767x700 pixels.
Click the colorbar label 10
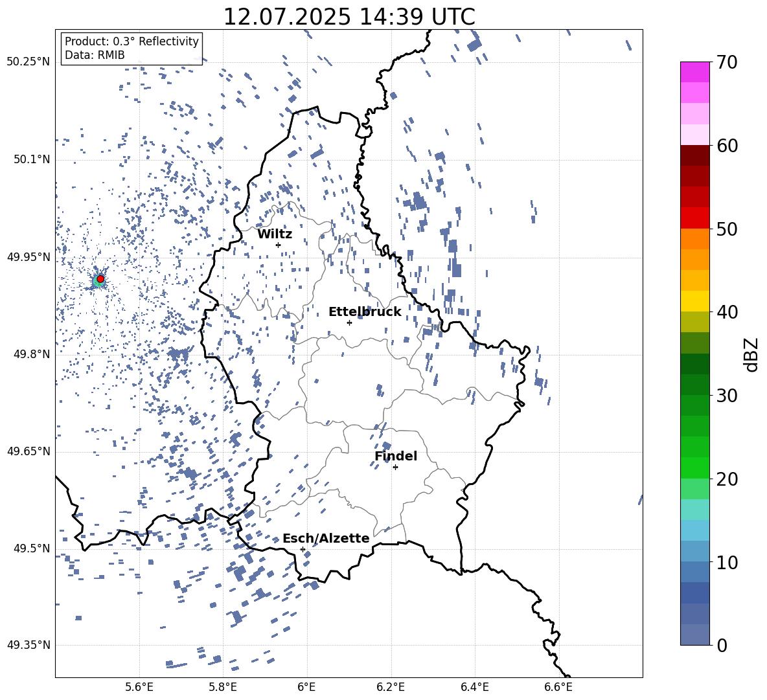[x=727, y=562]
